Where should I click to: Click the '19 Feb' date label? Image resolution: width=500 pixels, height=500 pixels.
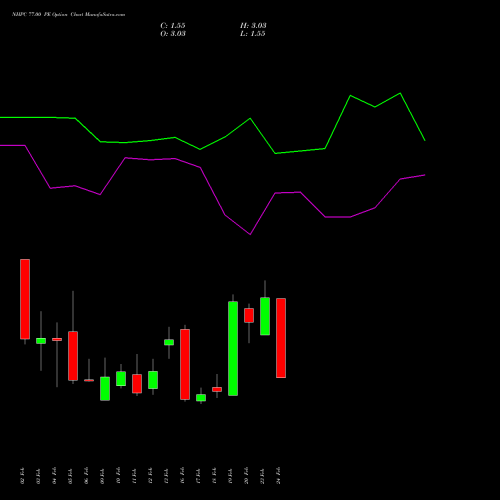coord(230,476)
